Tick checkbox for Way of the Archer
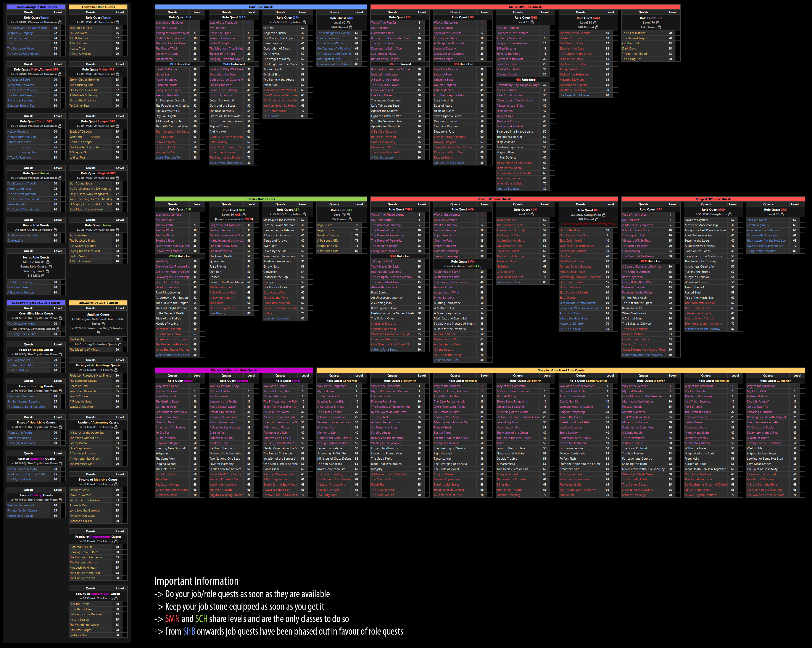Viewport: 812px width, 648px height. coord(678,215)
